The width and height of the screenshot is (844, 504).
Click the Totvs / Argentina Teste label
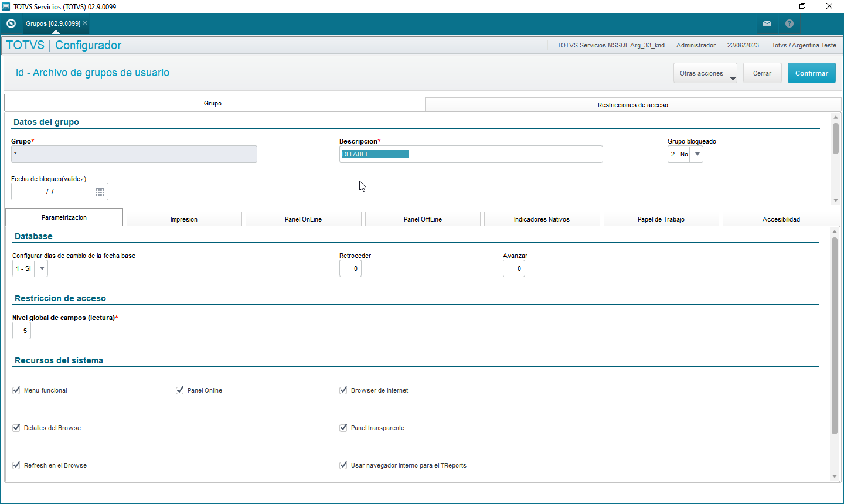click(x=804, y=45)
